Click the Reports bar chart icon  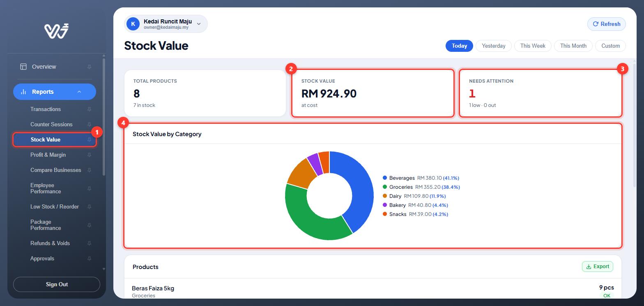pos(23,92)
